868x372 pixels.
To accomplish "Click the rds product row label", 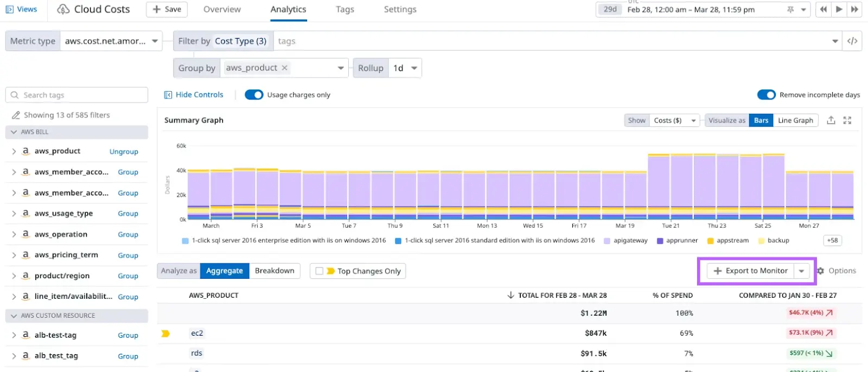I will 196,353.
